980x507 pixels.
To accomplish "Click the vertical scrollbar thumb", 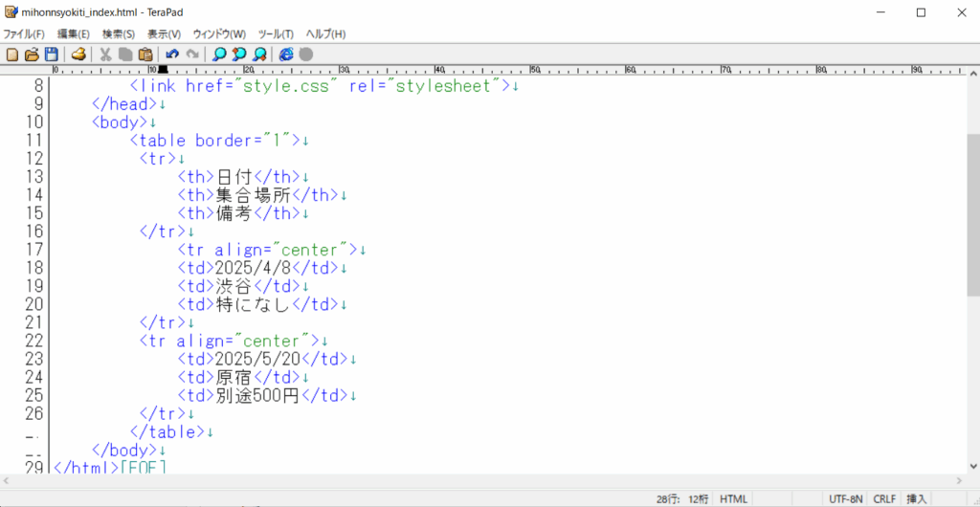I will tap(972, 215).
